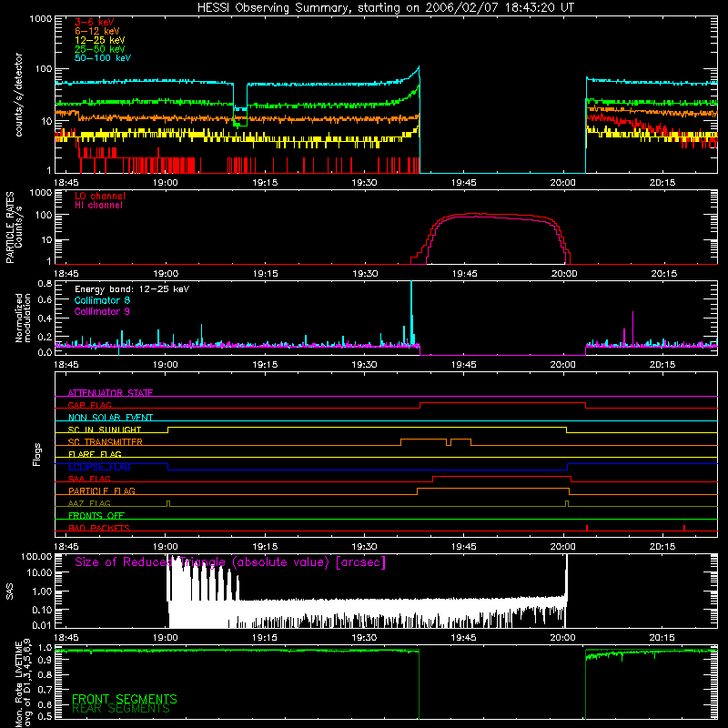Click the 100.00 label on SAS axis
This screenshot has width=728, height=728.
tap(36, 556)
